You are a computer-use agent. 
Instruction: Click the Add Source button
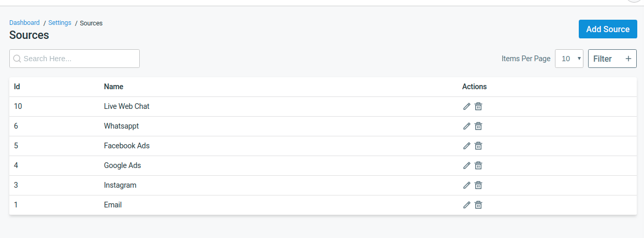coord(608,29)
